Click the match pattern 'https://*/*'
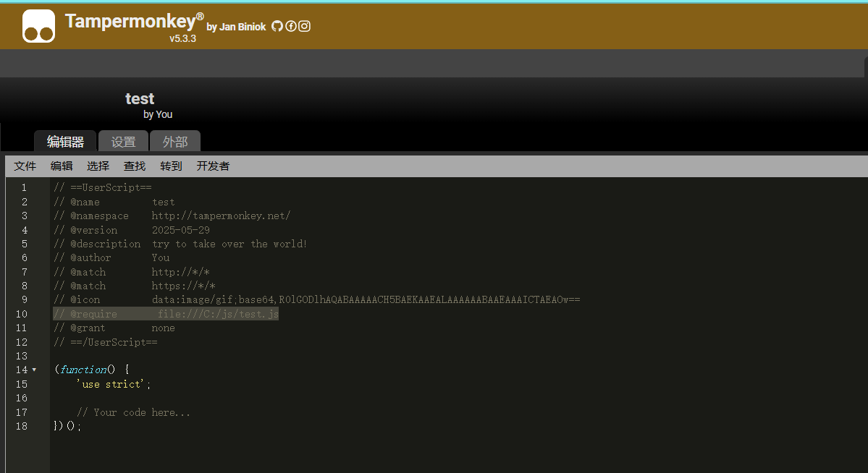Image resolution: width=868 pixels, height=473 pixels. 183,286
